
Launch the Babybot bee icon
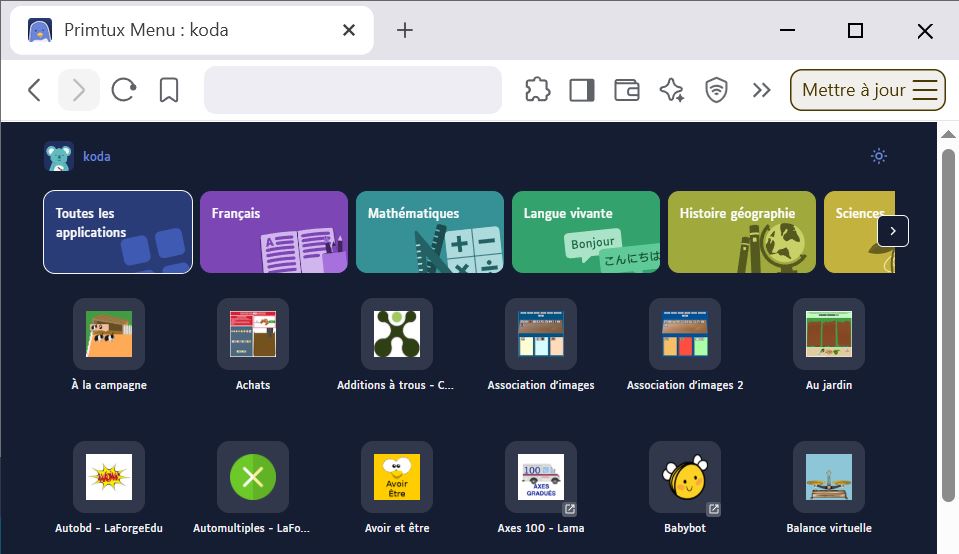click(x=685, y=477)
